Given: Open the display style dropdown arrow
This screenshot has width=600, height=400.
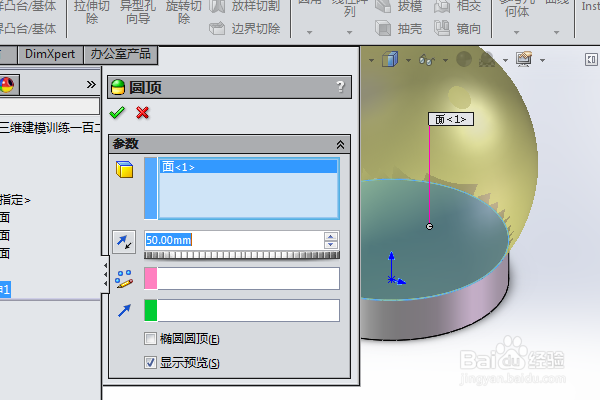Looking at the screenshot, I should 408,60.
